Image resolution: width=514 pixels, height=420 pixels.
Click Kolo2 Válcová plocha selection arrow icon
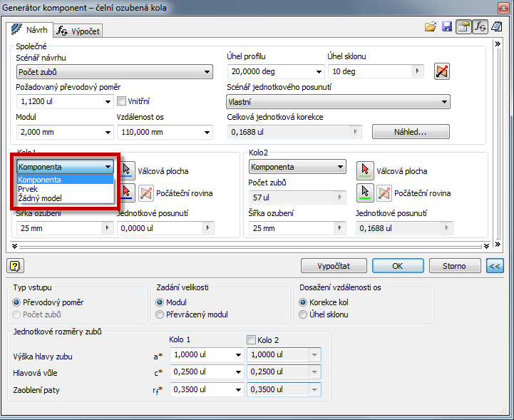pyautogui.click(x=365, y=170)
